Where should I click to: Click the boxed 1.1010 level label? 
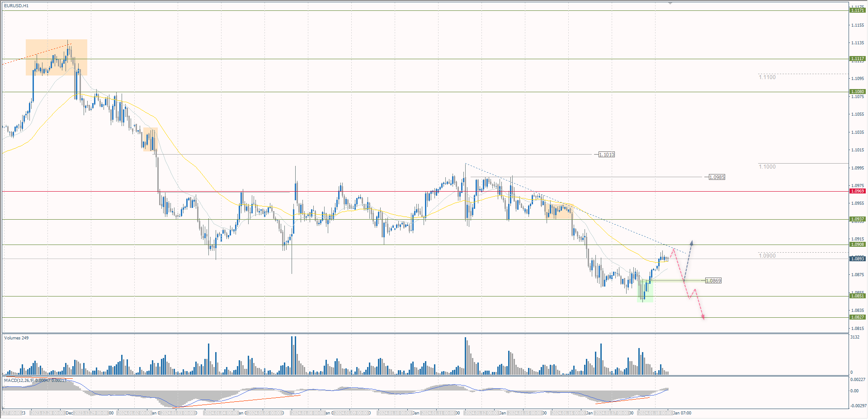[x=607, y=155]
